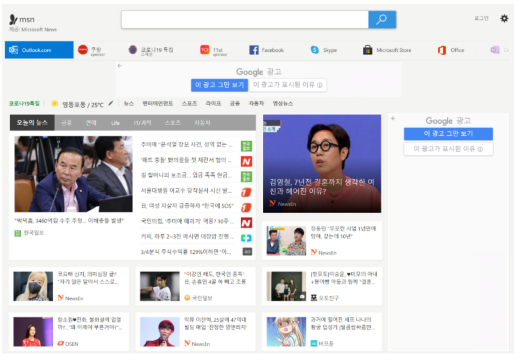Select the 자동차 news tab
The width and height of the screenshot is (517, 360).
click(x=202, y=123)
